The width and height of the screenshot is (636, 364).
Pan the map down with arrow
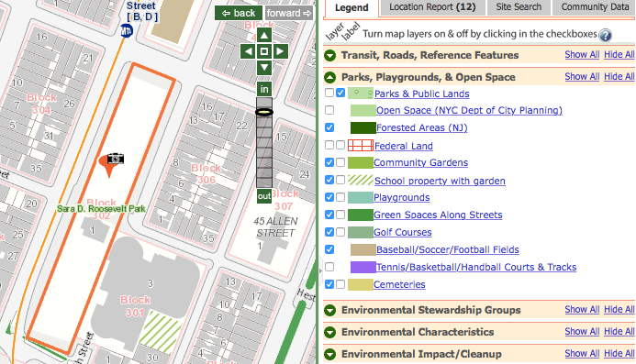(x=264, y=67)
